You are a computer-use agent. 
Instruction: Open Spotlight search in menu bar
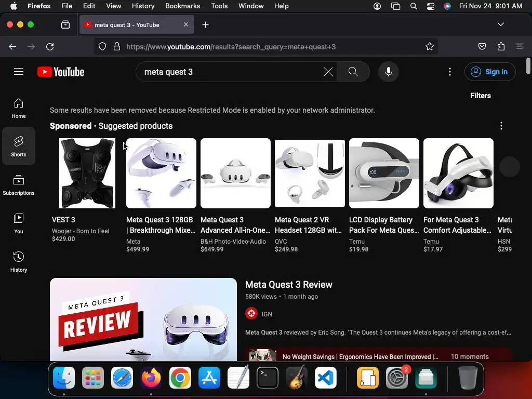(x=414, y=6)
